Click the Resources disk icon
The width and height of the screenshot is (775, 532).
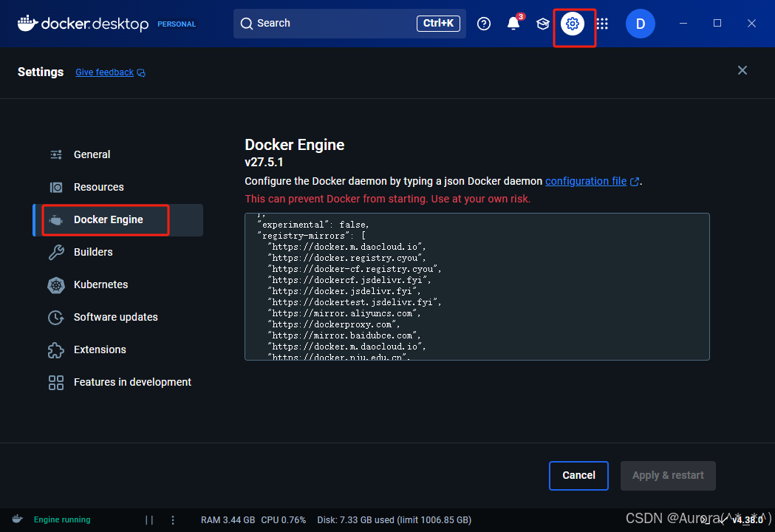(x=56, y=187)
